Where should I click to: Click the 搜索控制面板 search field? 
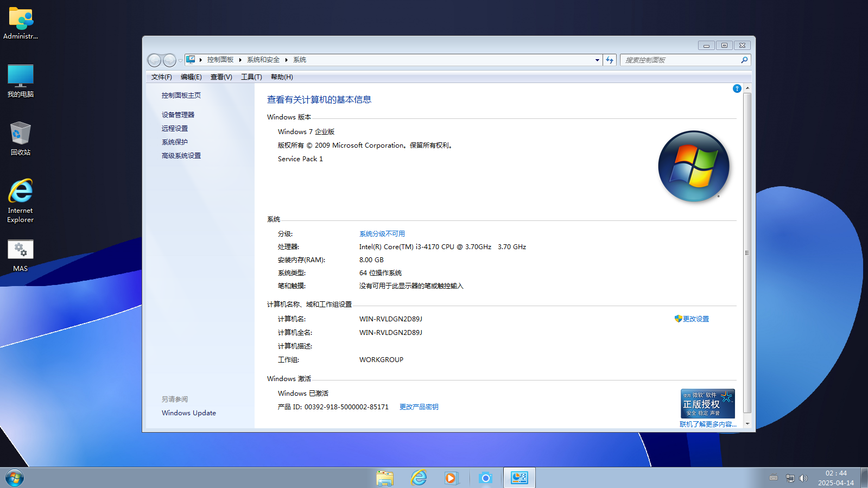[681, 60]
